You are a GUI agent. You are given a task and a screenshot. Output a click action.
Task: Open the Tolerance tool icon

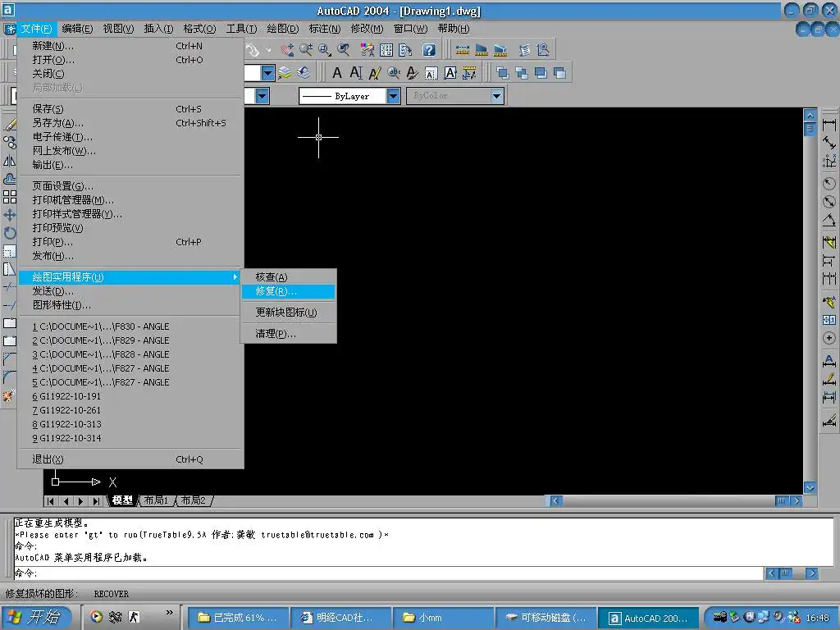pos(829,320)
